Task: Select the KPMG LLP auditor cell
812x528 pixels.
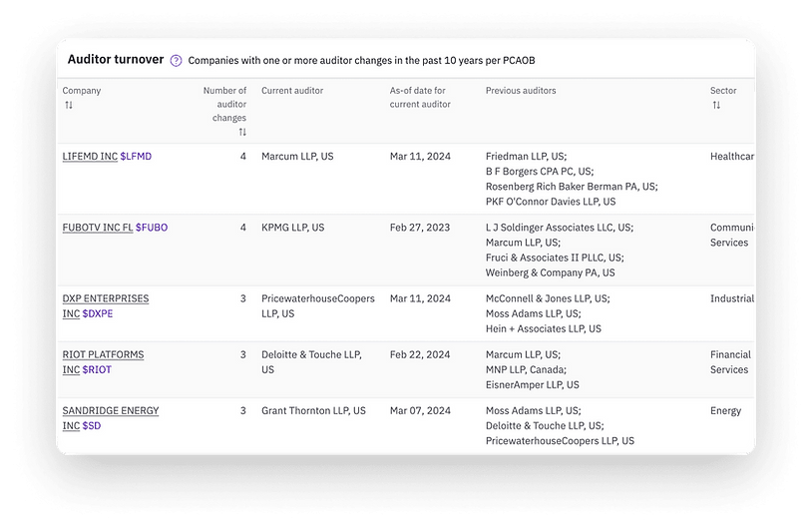Action: [292, 228]
